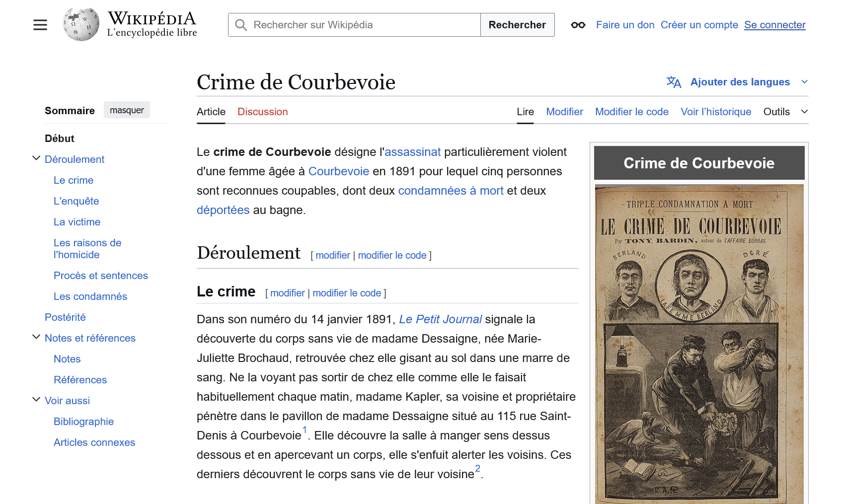Open the Crime de Courbevoie cover image
This screenshot has height=504, width=841.
pos(699,344)
